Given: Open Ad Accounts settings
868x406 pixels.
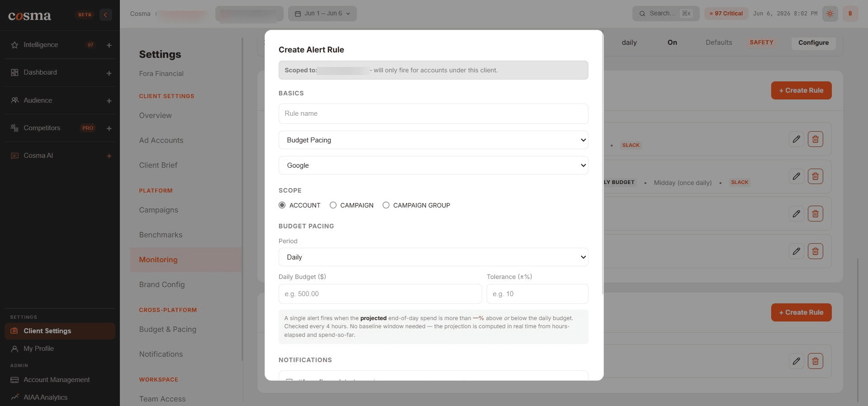Looking at the screenshot, I should click(x=161, y=140).
